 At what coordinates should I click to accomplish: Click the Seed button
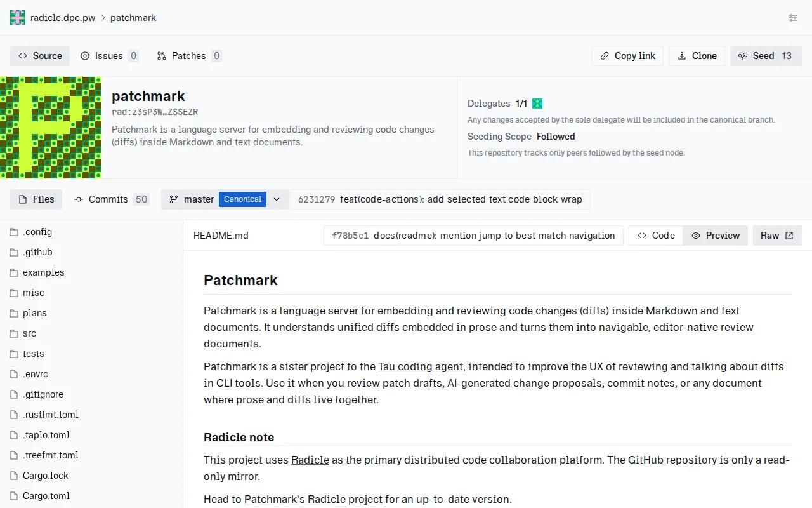[x=766, y=56]
